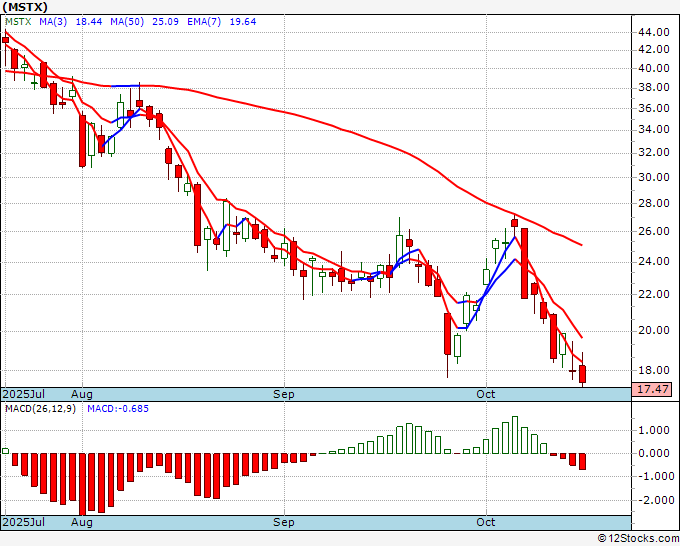This screenshot has height=546, width=680.
Task: Click the MACD(26,12,9) indicator label
Action: [x=40, y=409]
